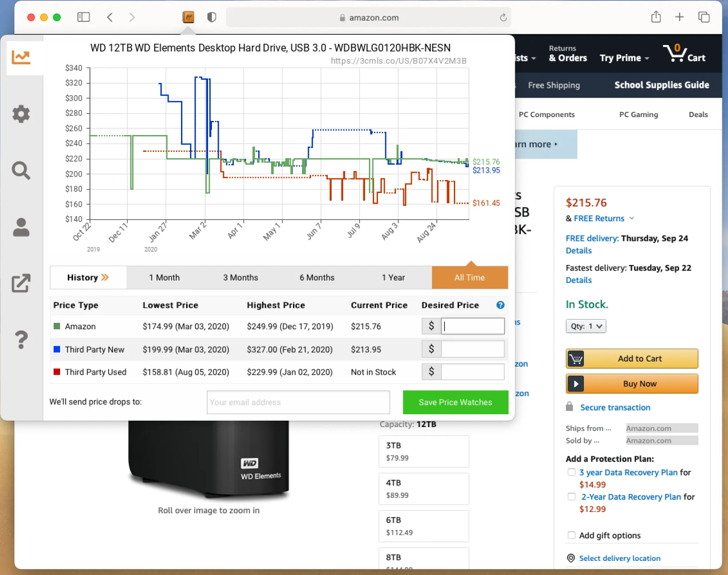Open the price chart sidebar tab

coord(21,57)
